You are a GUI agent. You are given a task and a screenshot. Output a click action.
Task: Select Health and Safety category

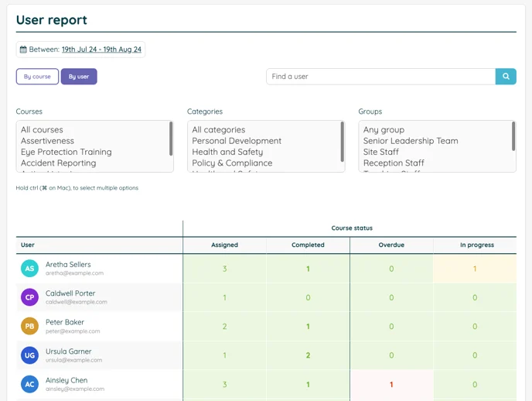227,153
